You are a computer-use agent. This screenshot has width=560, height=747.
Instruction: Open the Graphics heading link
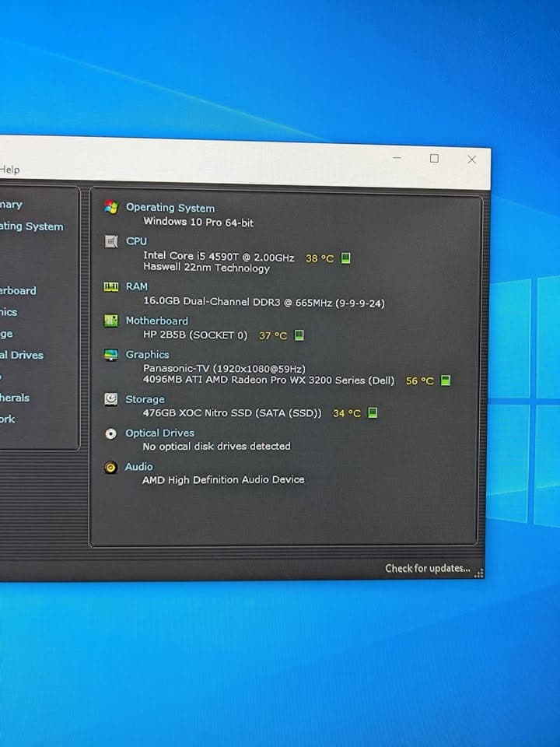click(x=147, y=355)
